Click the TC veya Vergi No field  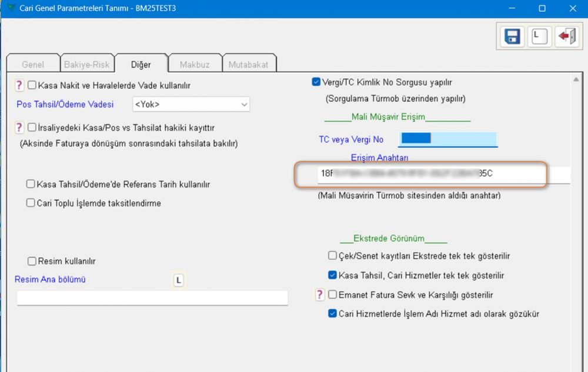click(x=447, y=139)
